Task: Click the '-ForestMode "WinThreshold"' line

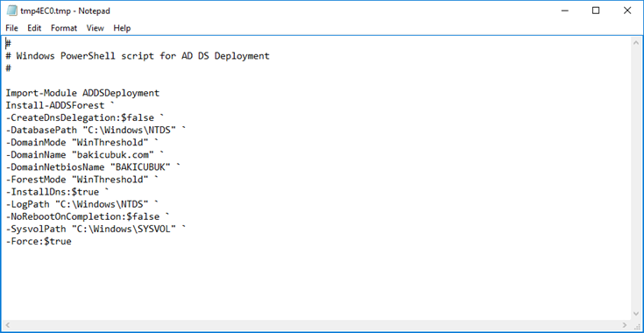Action: tap(82, 180)
